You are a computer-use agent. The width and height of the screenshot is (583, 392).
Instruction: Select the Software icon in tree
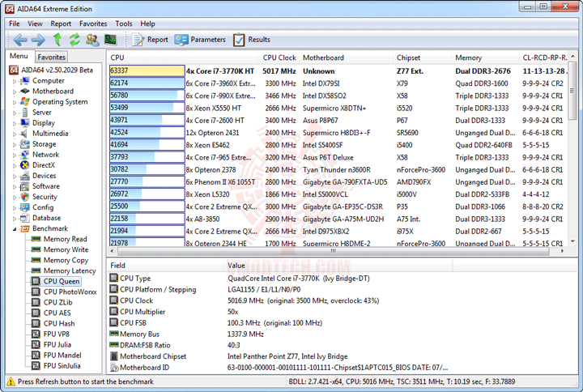coord(25,186)
